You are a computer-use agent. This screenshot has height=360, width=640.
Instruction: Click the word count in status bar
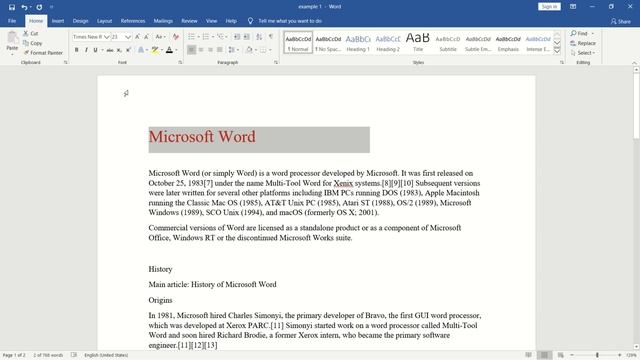point(48,355)
